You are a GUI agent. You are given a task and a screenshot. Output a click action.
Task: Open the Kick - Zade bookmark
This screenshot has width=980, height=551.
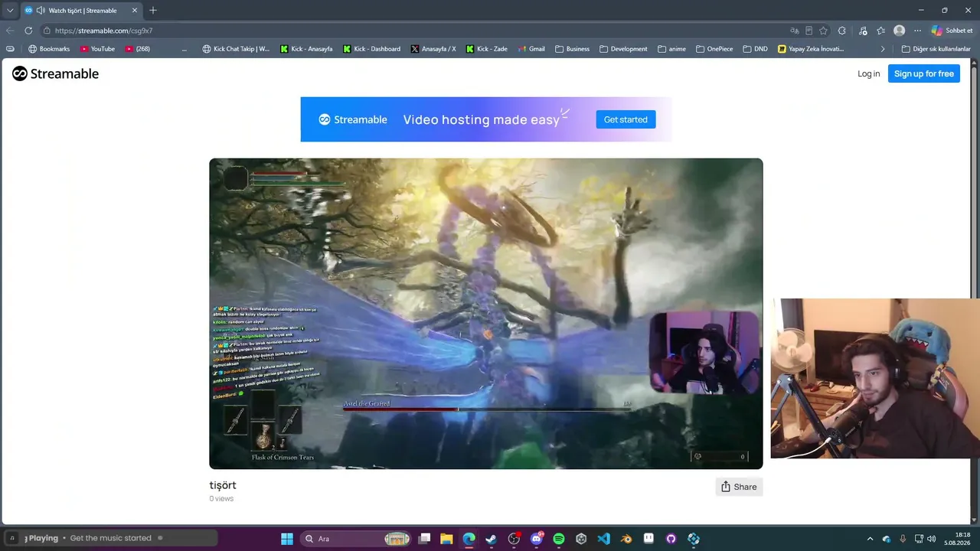tap(486, 49)
